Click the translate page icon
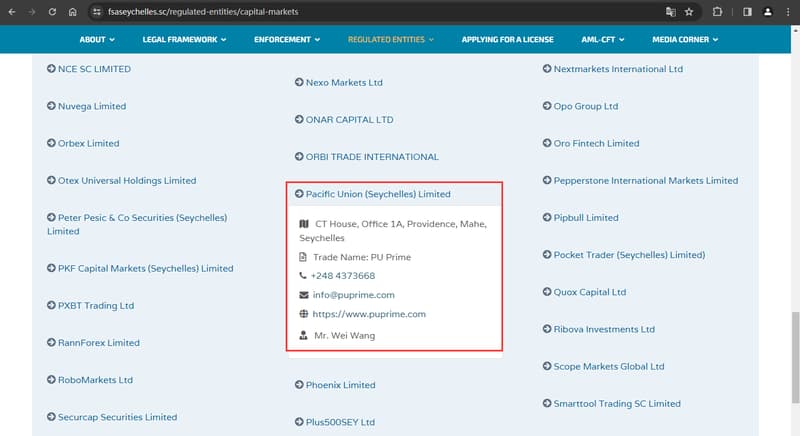This screenshot has height=436, width=800. pyautogui.click(x=670, y=12)
